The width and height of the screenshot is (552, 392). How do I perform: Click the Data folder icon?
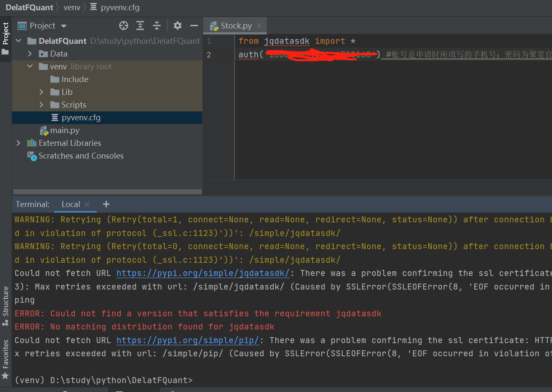point(43,54)
